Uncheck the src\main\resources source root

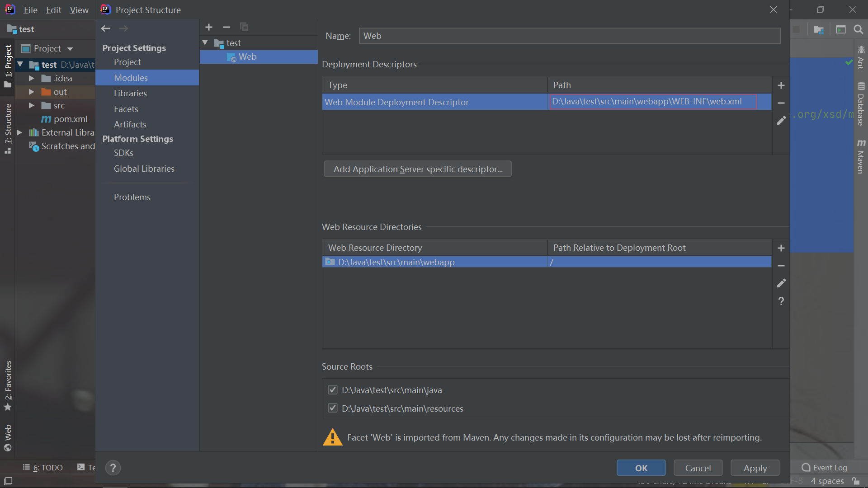coord(333,408)
